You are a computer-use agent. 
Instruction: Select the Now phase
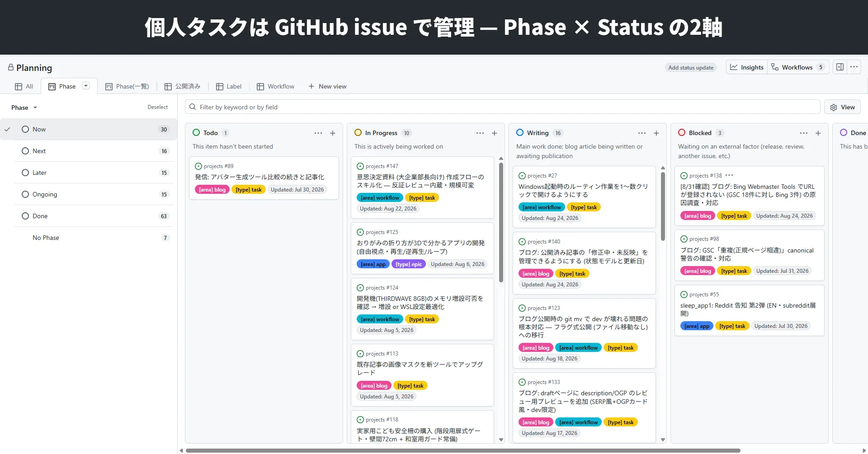coord(89,129)
